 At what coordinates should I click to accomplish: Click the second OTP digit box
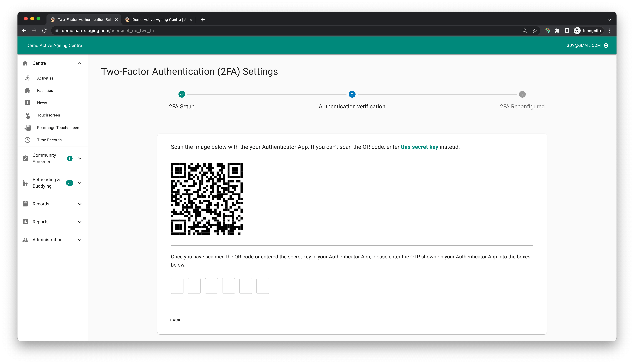tap(194, 286)
